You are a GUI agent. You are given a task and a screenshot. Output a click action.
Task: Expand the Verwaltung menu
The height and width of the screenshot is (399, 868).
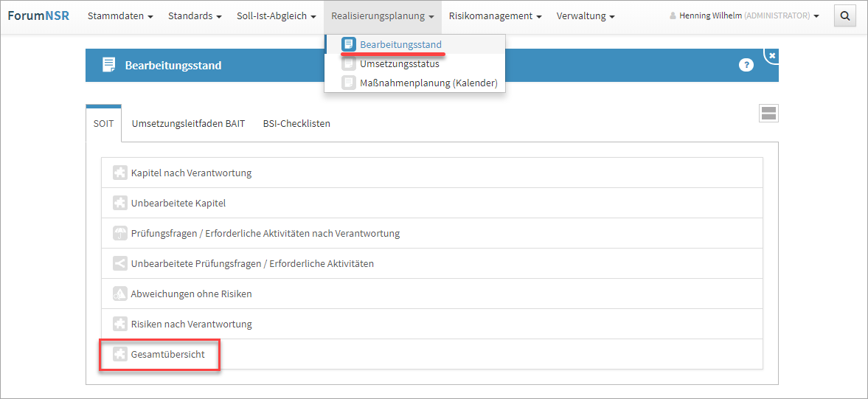586,15
